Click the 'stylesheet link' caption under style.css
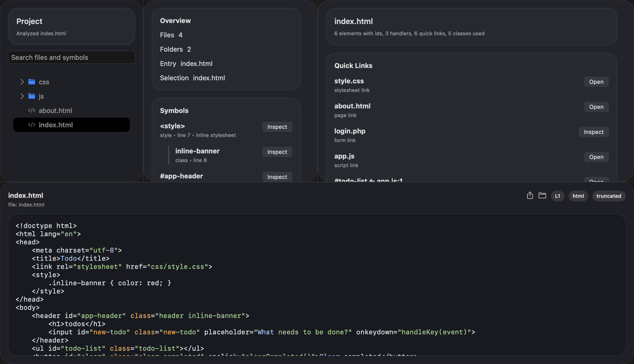 pyautogui.click(x=352, y=90)
